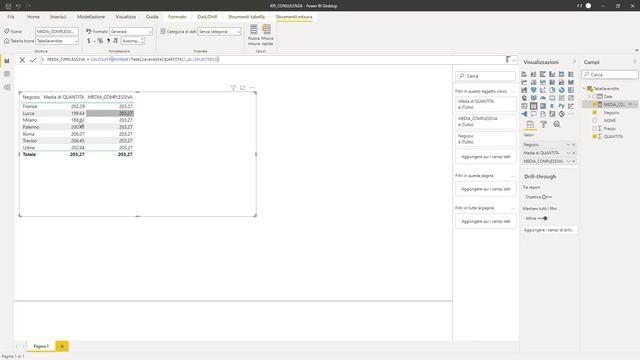Click the Filters pane Cerca search box
This screenshot has width=640, height=360.
(x=486, y=76)
